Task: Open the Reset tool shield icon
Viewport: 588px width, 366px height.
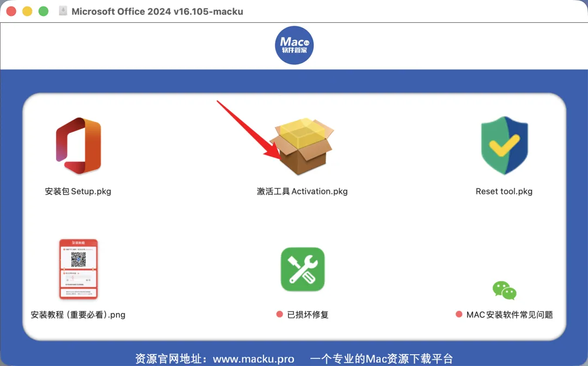Action: (x=504, y=145)
